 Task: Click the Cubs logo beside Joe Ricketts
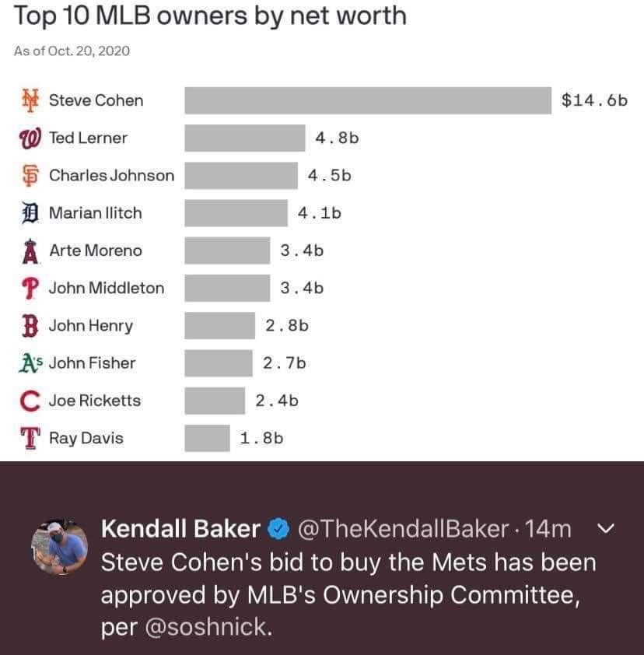point(30,401)
